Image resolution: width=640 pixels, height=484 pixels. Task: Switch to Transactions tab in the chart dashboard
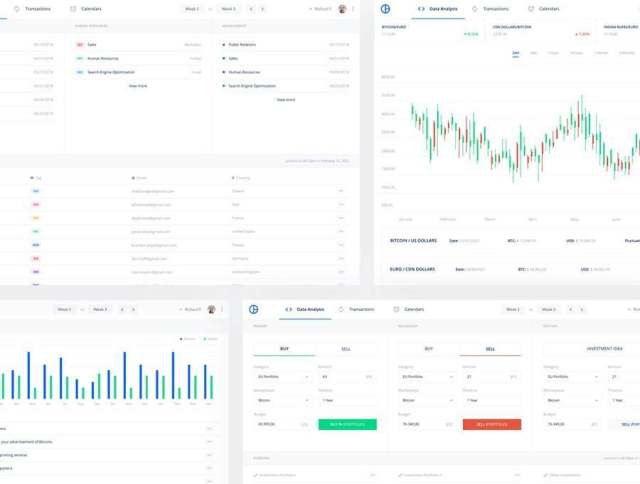pos(491,9)
